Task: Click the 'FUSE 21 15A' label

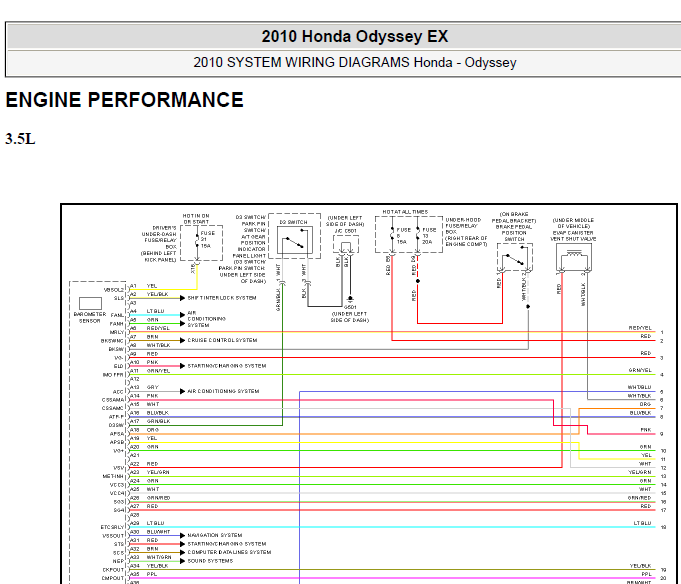Action: click(207, 239)
